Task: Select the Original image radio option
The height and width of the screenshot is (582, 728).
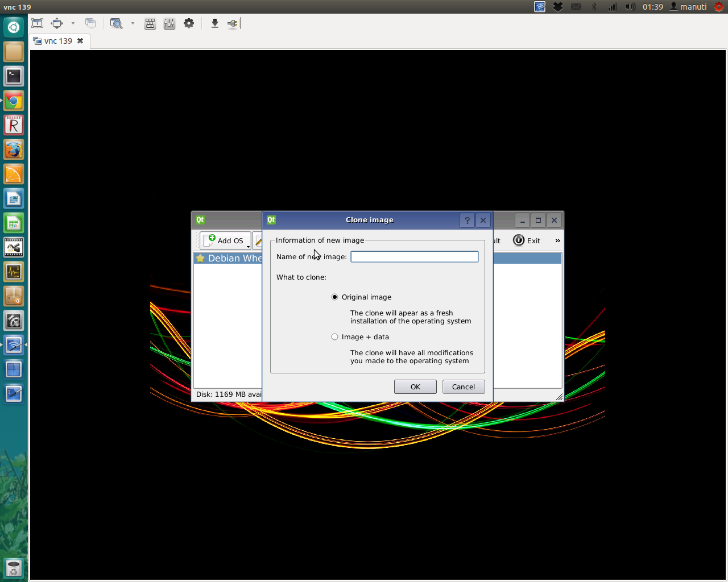Action: tap(334, 297)
